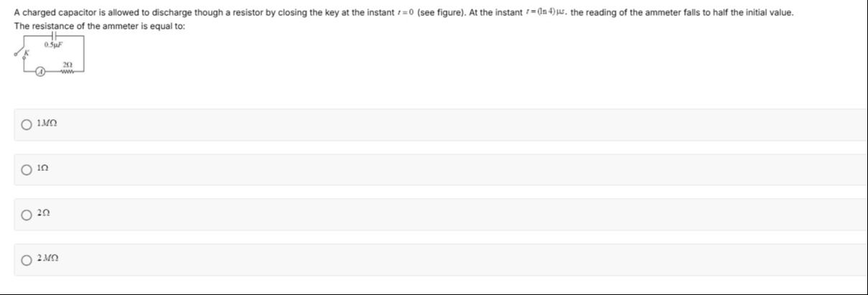Viewport: 868px width, 295px height.
Task: Select the 2Ω answer radio button
Action: pos(27,215)
